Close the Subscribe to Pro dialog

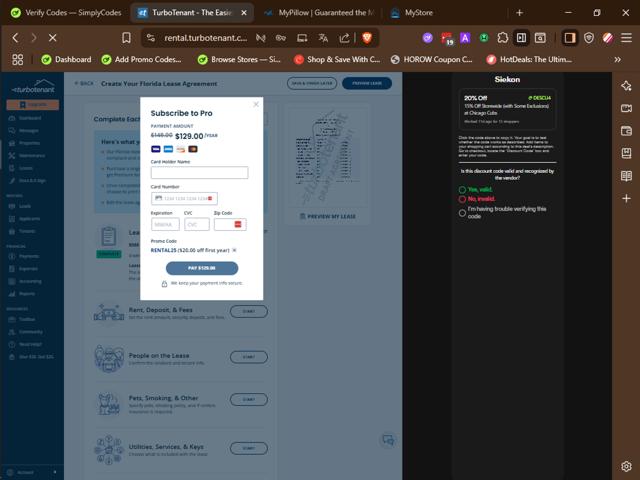256,104
